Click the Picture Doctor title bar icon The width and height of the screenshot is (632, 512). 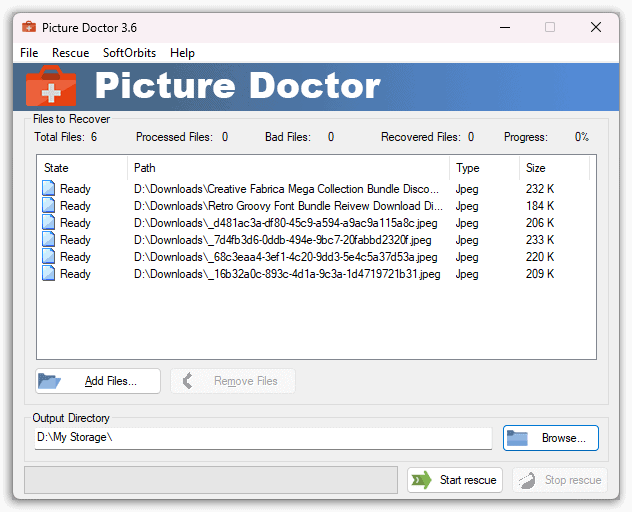point(29,27)
